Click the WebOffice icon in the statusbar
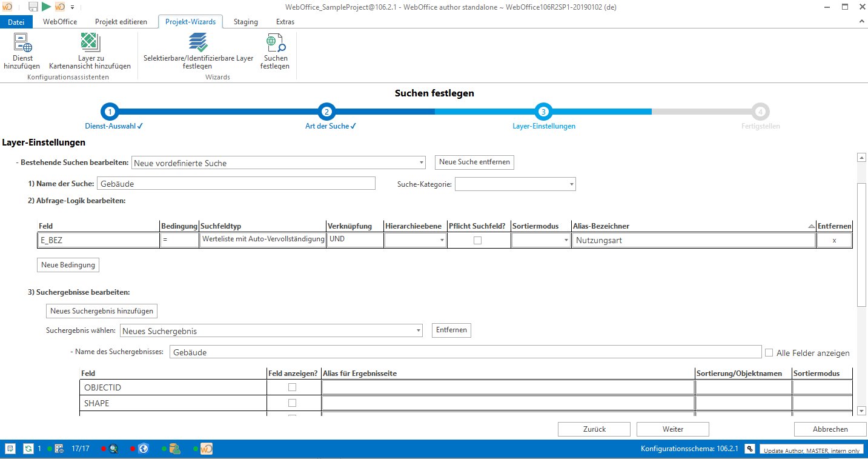The height and width of the screenshot is (459, 868). [x=207, y=449]
